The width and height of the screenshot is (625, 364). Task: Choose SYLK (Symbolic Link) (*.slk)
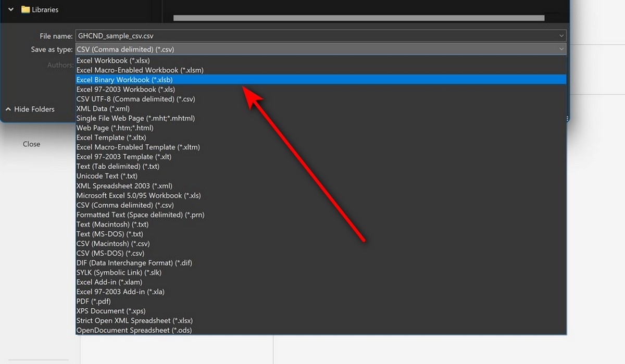tap(321, 272)
